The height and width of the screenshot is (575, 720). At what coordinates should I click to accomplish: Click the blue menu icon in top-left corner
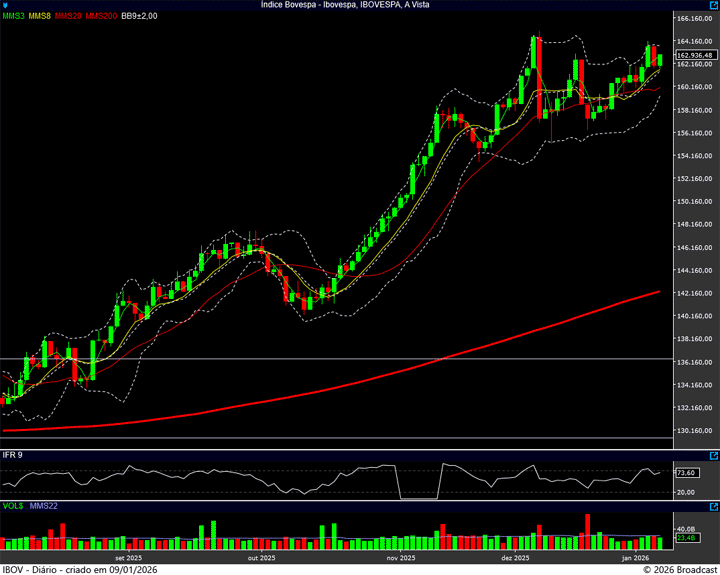point(5,5)
